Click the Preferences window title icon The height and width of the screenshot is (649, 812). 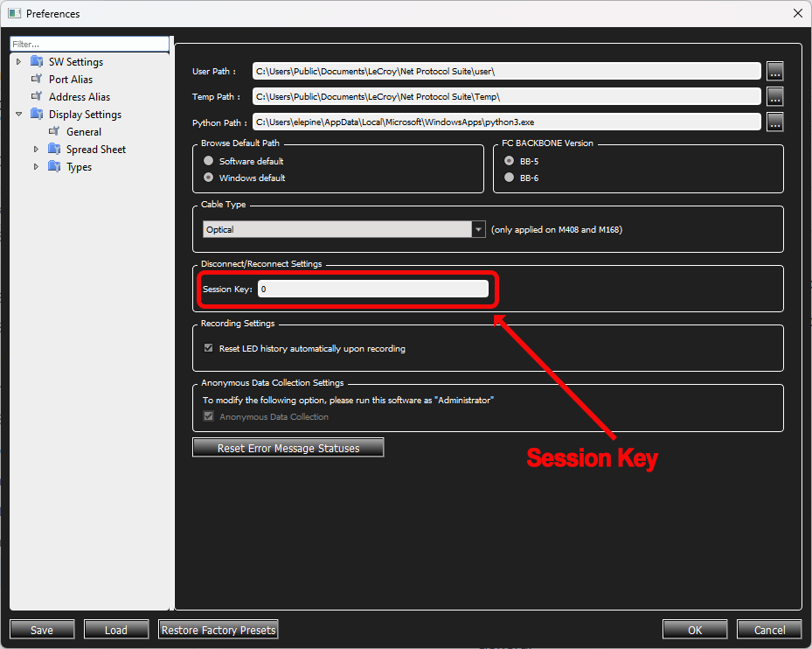click(15, 13)
